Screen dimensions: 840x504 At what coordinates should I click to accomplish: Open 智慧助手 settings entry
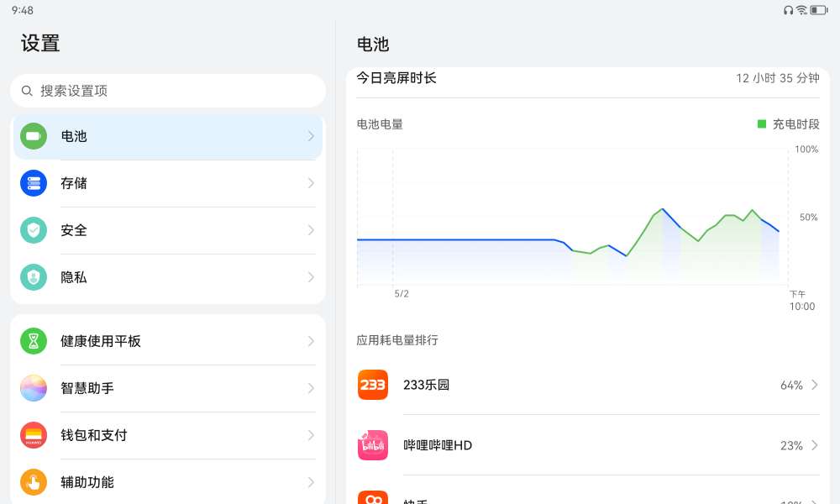87,388
